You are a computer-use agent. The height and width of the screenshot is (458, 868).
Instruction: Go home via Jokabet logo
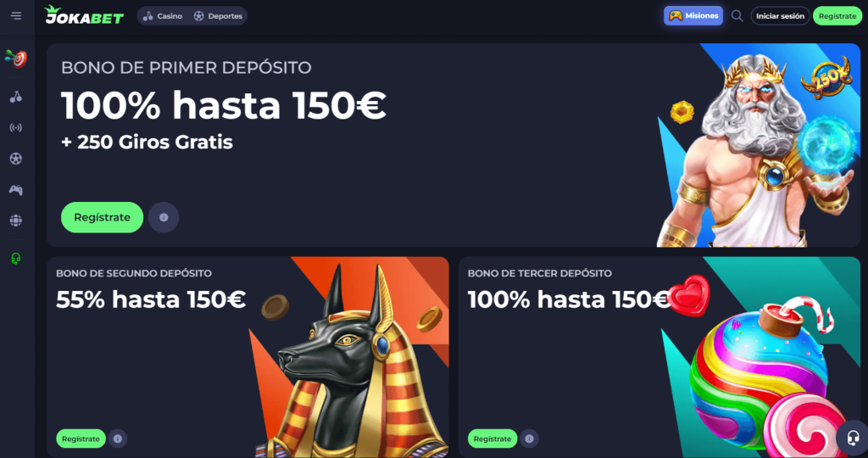coord(84,15)
